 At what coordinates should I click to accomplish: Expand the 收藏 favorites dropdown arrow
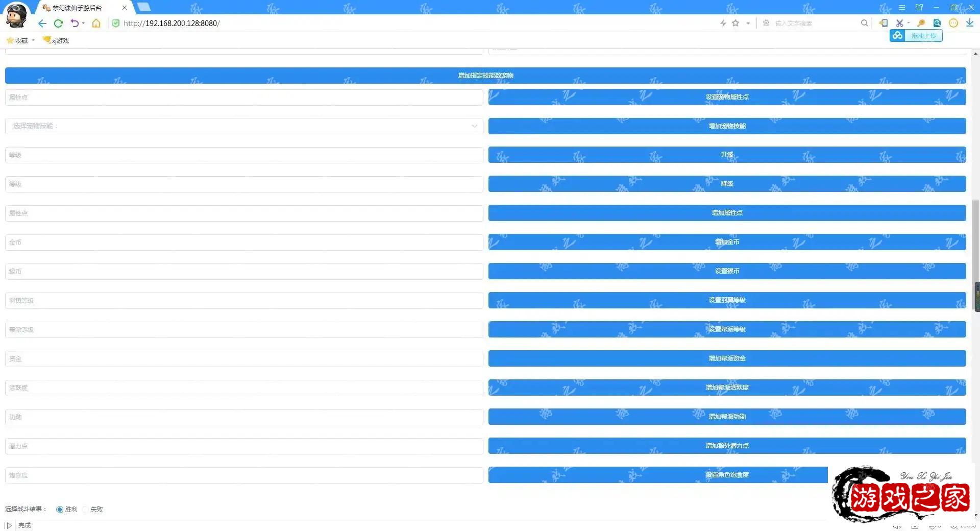(33, 40)
